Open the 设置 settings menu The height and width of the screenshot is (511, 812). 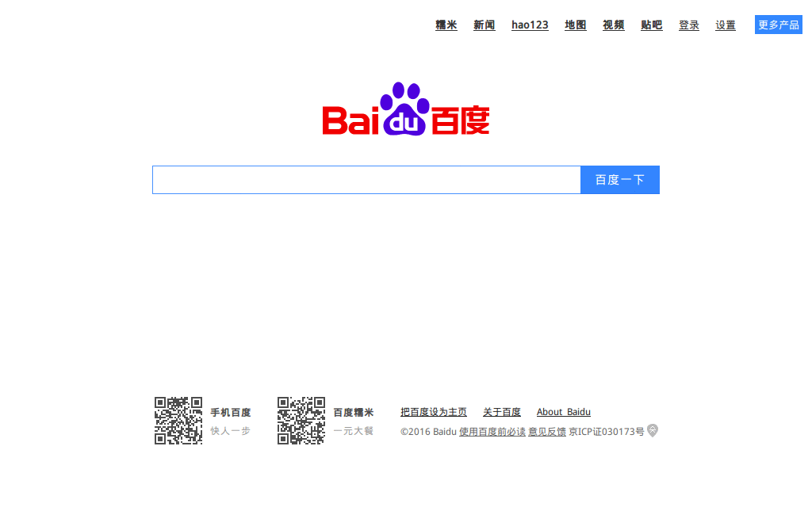(726, 25)
